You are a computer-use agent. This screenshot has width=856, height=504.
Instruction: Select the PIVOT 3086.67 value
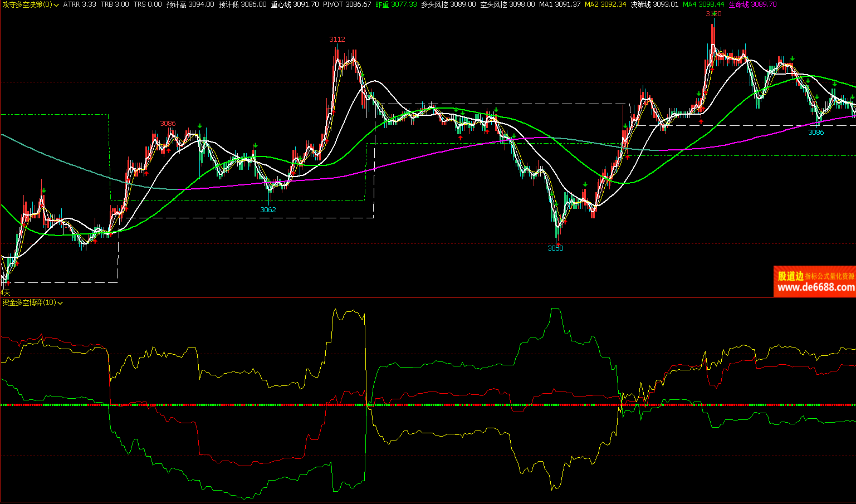(x=347, y=4)
